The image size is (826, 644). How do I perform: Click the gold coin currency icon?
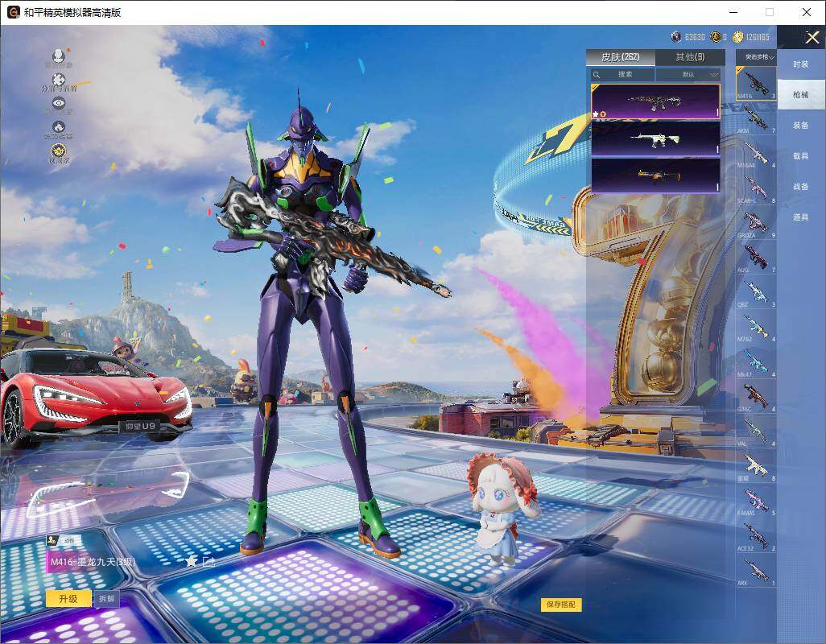(737, 36)
